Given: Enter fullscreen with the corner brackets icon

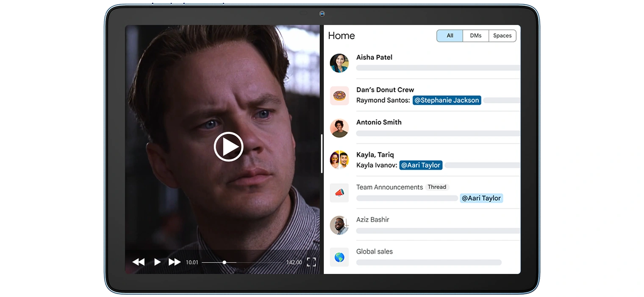Looking at the screenshot, I should 311,262.
